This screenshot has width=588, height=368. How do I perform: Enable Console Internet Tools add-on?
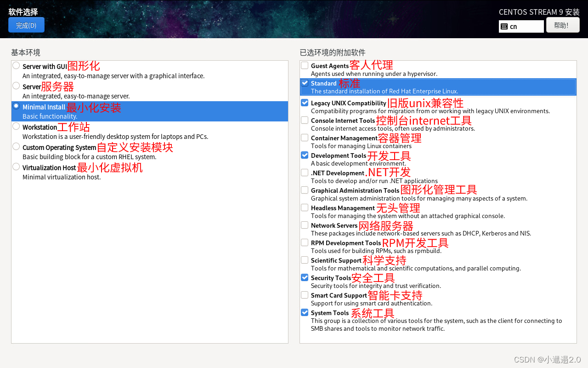point(304,120)
